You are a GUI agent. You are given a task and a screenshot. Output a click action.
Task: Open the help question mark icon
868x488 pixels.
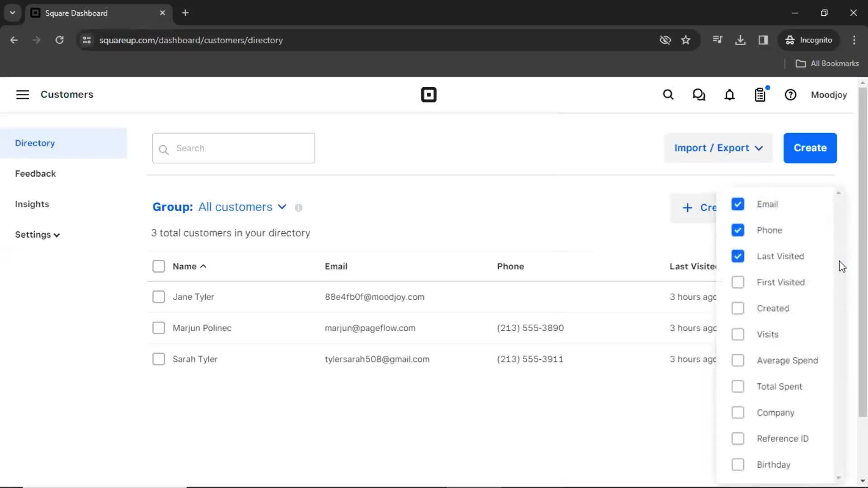791,95
